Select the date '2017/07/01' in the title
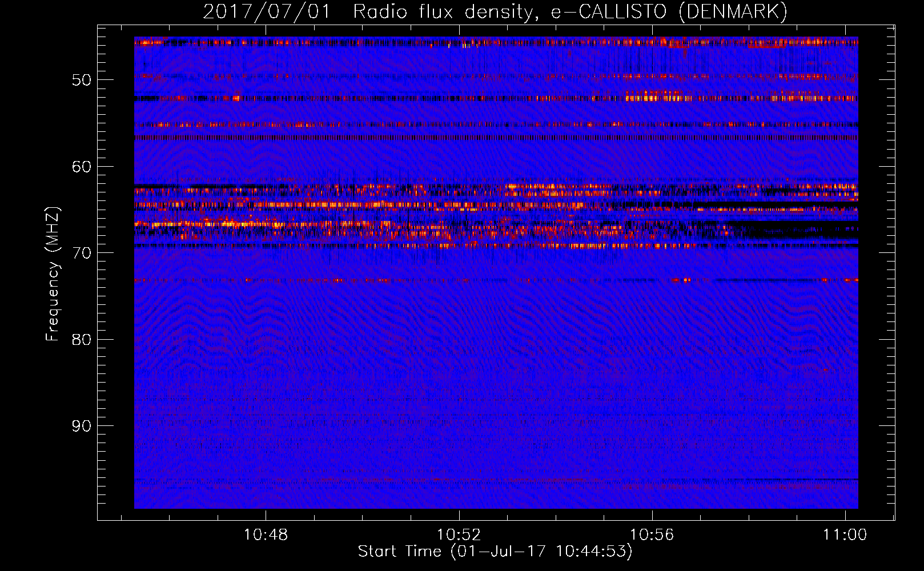Screen dimensions: 924x571 267,12
